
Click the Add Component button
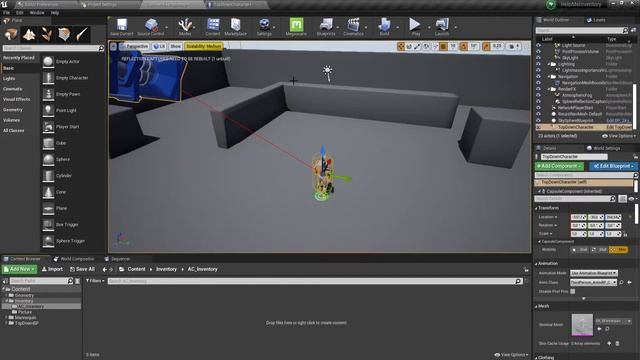[x=559, y=166]
